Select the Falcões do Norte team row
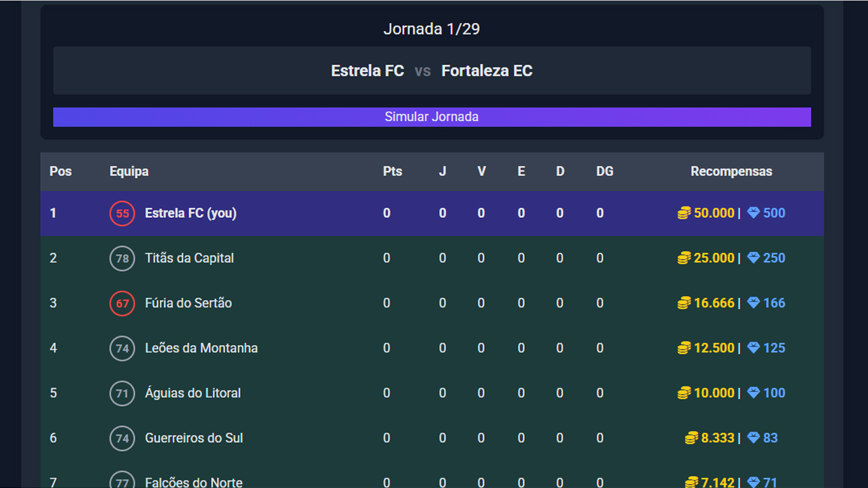 [432, 478]
